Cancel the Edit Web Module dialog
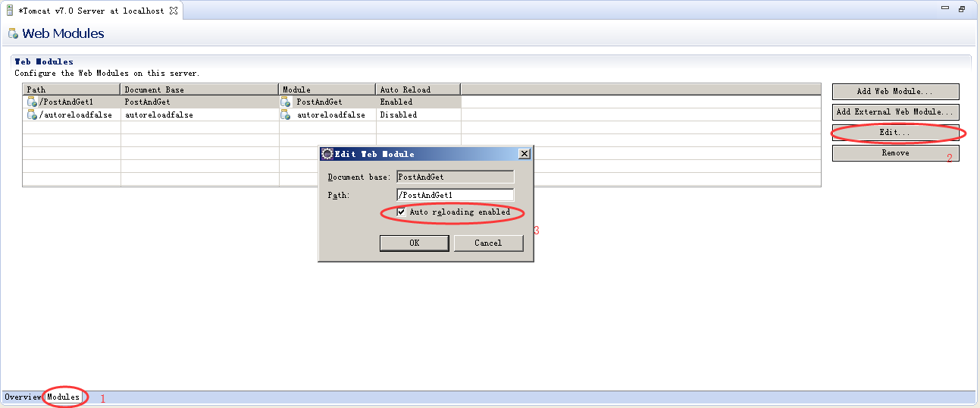This screenshot has width=980, height=408. click(x=488, y=243)
